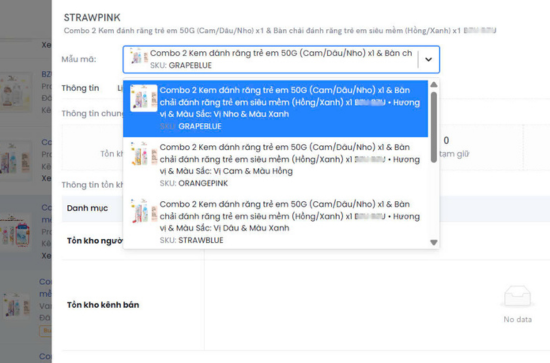
Task: Pick the STRAWBLUE variant option
Action: tap(275, 222)
